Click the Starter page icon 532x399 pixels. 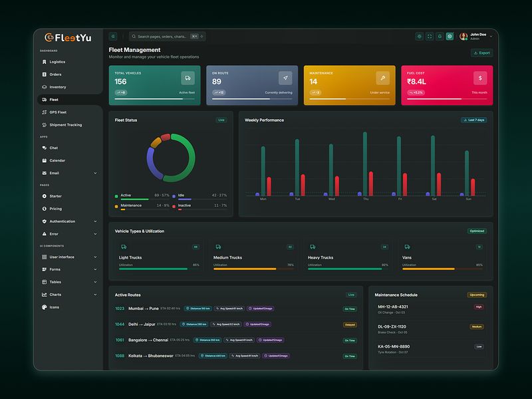[x=44, y=196]
